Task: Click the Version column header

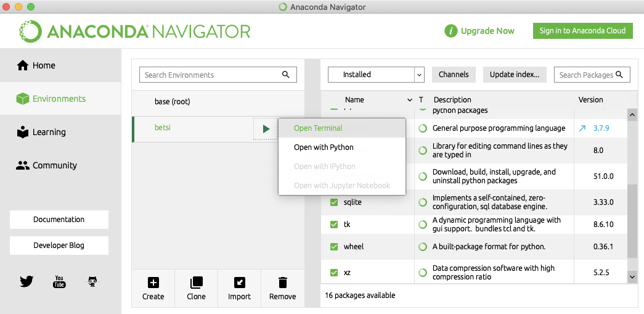Action: click(590, 100)
